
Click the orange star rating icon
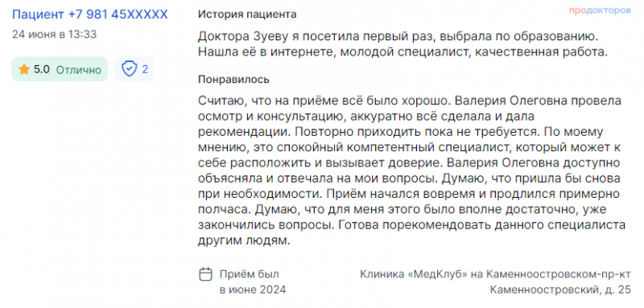tap(24, 69)
